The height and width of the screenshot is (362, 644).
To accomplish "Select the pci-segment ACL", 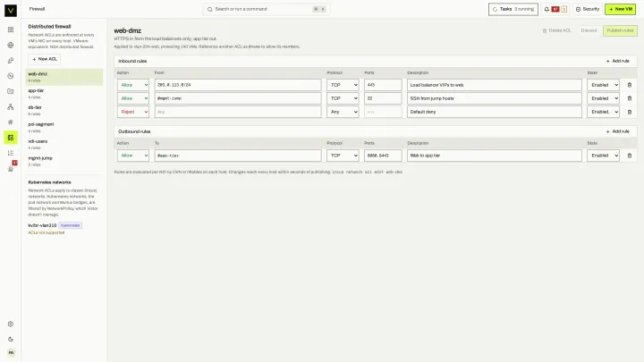I will [x=64, y=128].
